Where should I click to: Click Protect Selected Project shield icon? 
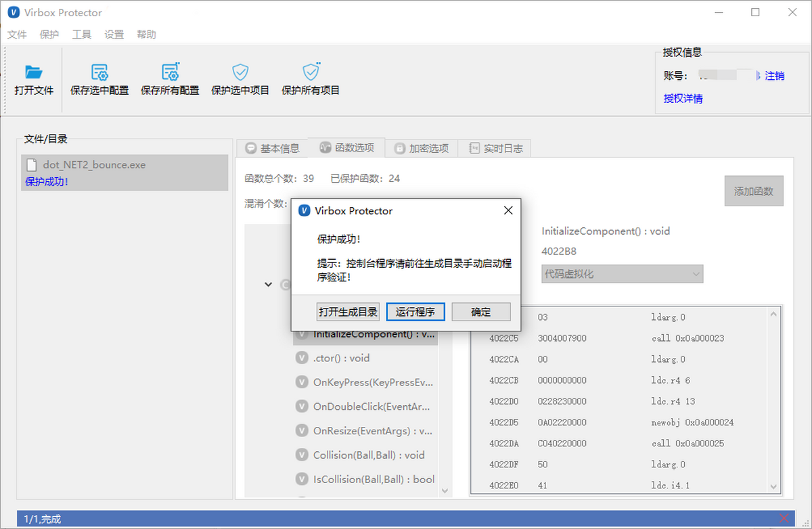(x=240, y=72)
